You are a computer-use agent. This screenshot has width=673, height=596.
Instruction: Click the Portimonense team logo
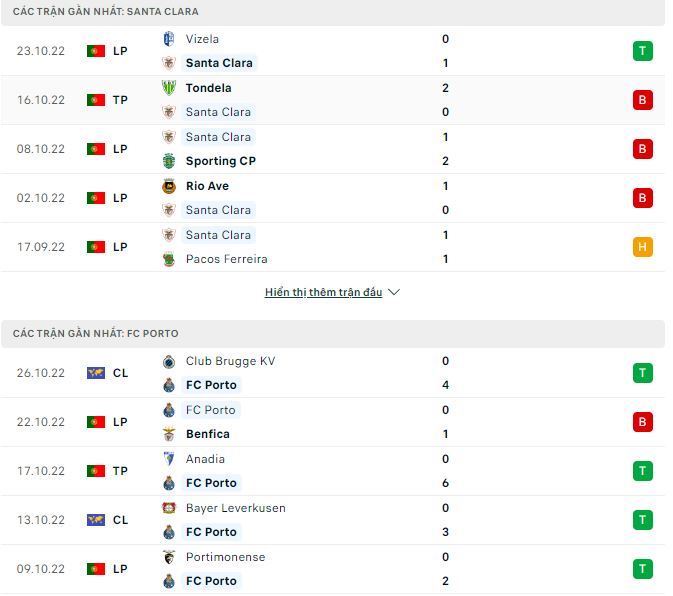[x=169, y=557]
